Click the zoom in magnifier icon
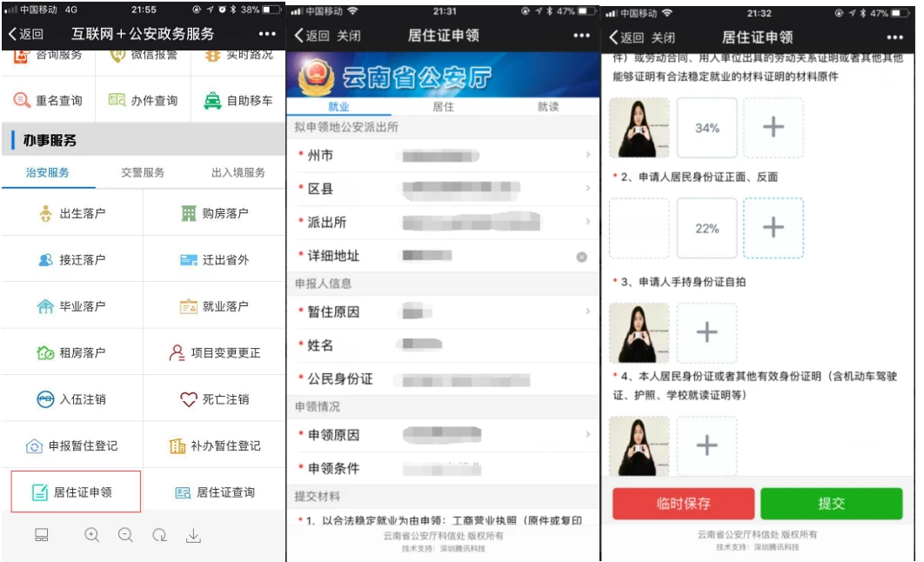 pos(92,535)
